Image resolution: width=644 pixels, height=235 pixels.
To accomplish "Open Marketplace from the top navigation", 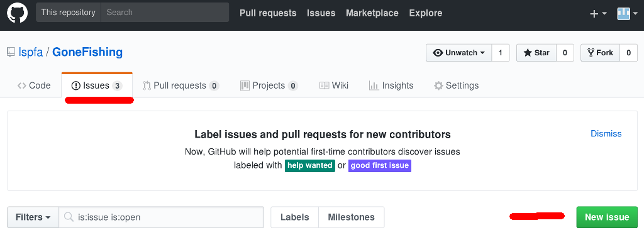I will pos(372,13).
